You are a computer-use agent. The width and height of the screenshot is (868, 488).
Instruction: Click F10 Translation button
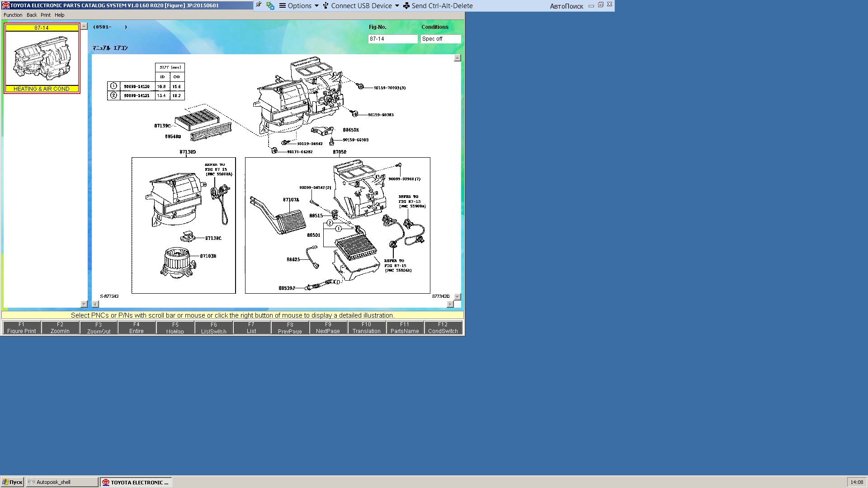(x=367, y=328)
